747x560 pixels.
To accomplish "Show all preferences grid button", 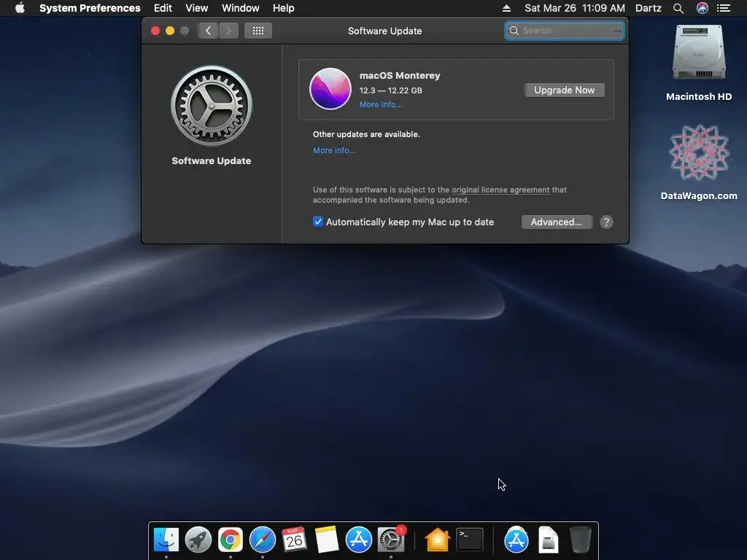I will tap(258, 31).
